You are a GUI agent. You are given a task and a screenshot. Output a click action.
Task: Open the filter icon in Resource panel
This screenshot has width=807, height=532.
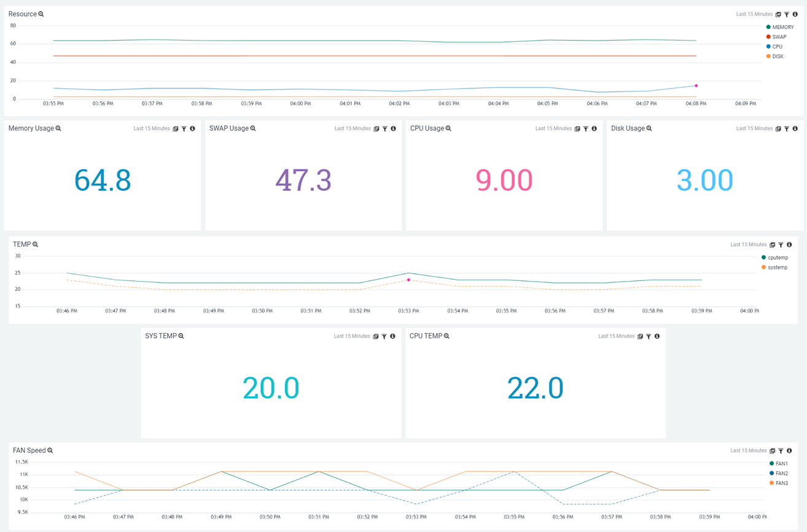pos(787,14)
